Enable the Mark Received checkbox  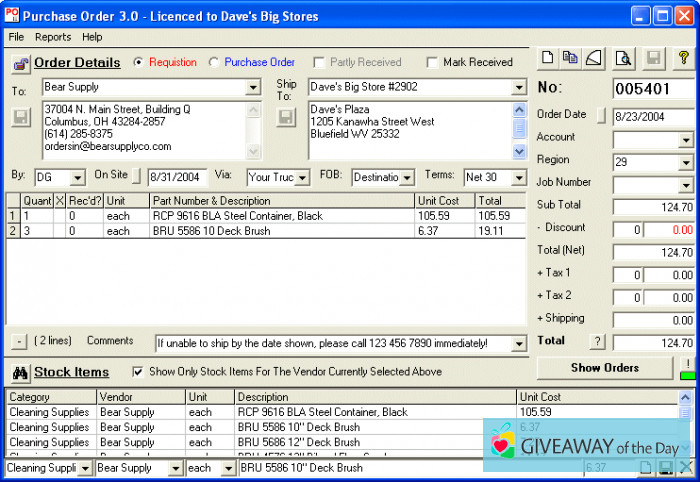pos(432,62)
